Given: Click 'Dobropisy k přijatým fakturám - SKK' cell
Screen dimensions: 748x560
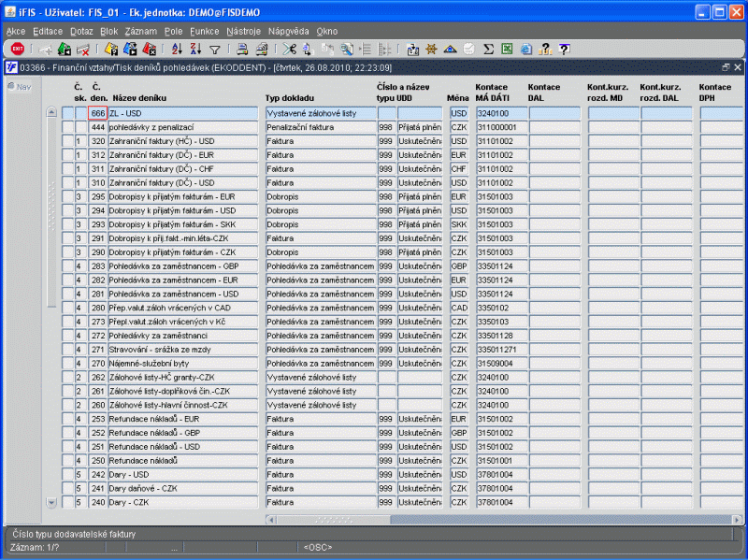Looking at the screenshot, I should (182, 224).
